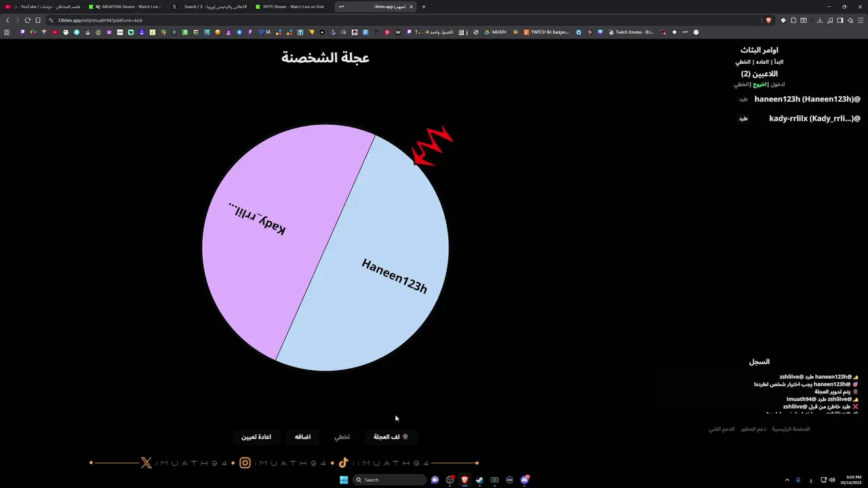Open Steam from the taskbar
The image size is (868, 488).
(479, 480)
